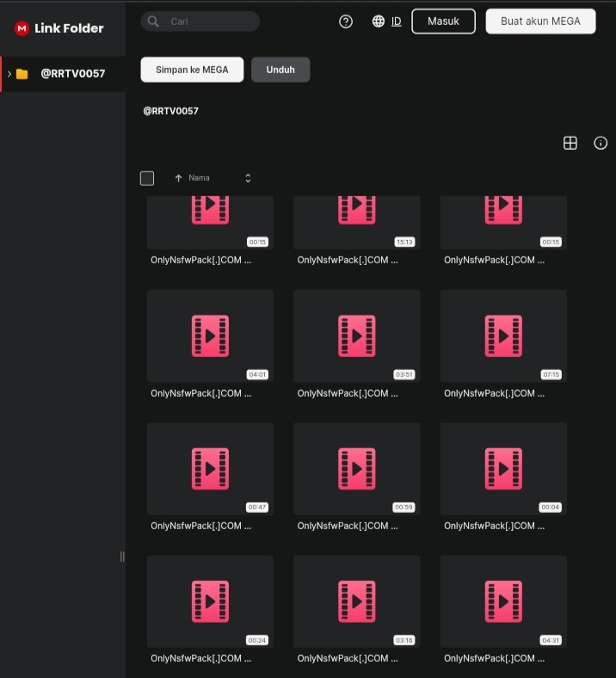Click the 03:51 duration badge
This screenshot has height=678, width=616.
tap(404, 374)
